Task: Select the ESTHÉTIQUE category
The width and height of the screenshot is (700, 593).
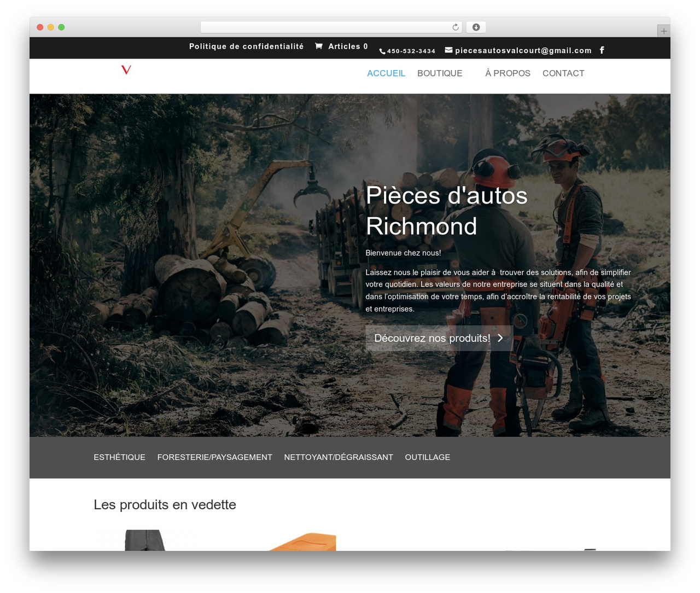Action: [x=119, y=457]
